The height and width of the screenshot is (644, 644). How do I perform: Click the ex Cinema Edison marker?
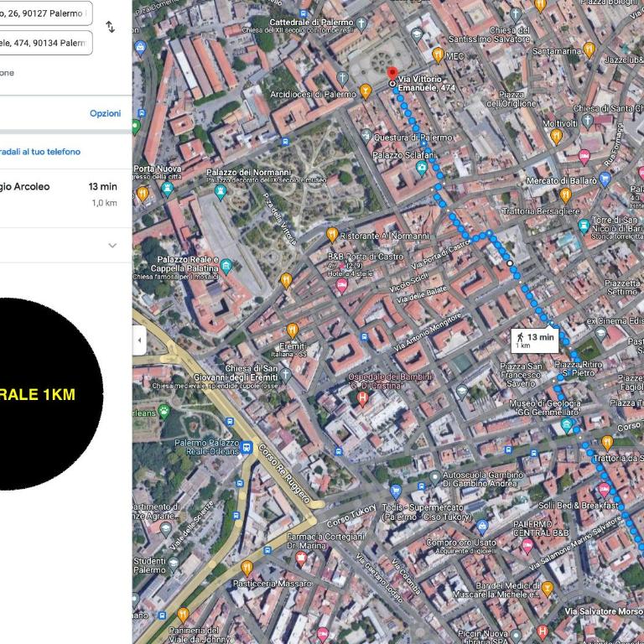(x=600, y=333)
